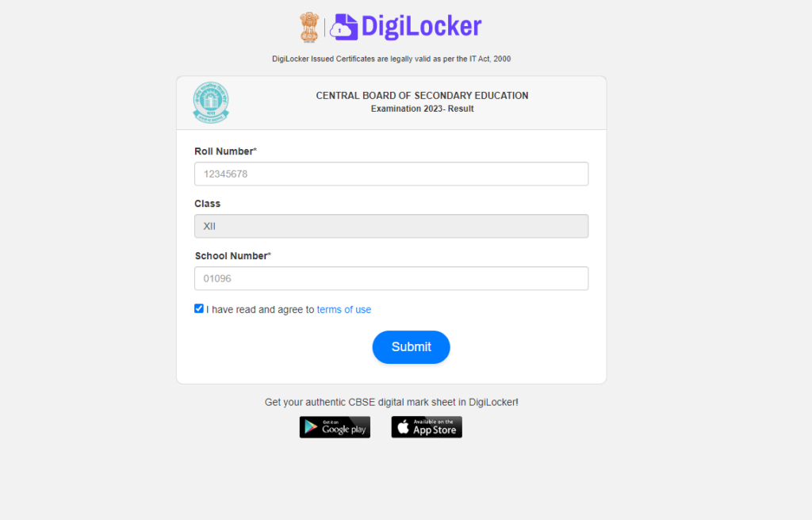
Task: Click the disabled Class XII field
Action: pyautogui.click(x=392, y=227)
